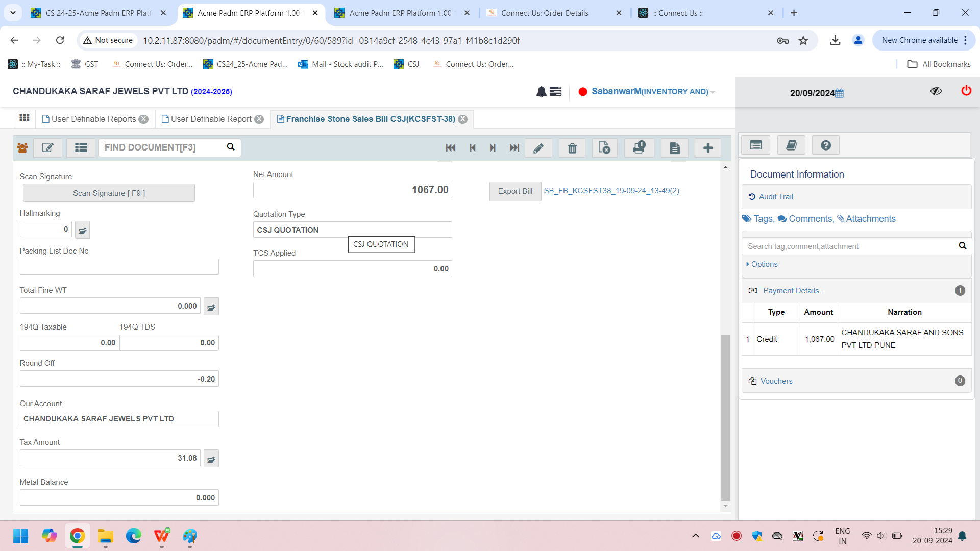Open the help question mark icon
This screenshot has height=551, width=980.
[x=826, y=145]
